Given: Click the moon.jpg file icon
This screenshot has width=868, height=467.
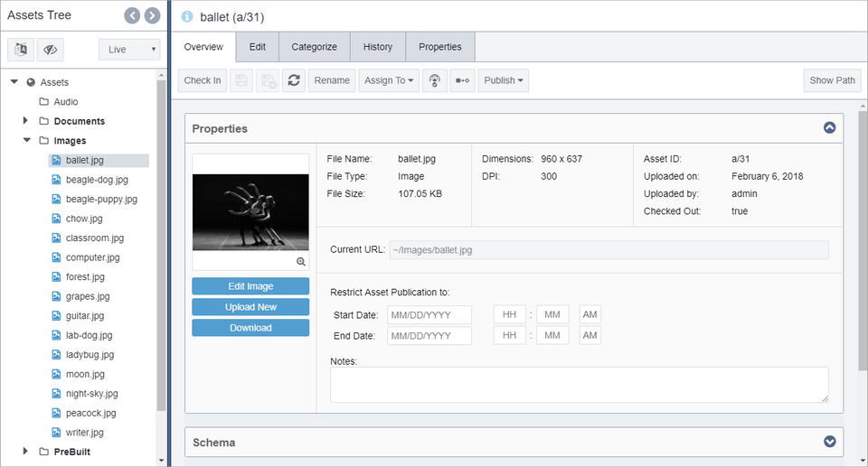Looking at the screenshot, I should [56, 374].
